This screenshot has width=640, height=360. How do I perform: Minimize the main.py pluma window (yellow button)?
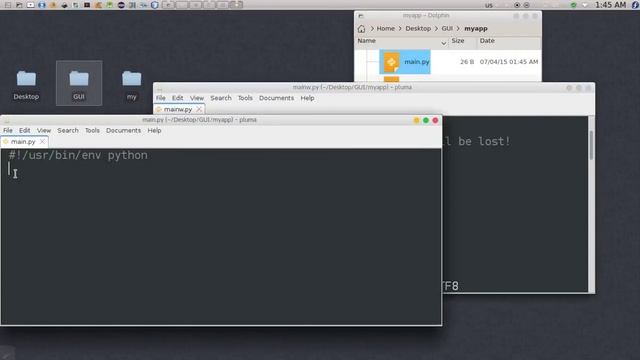(416, 120)
